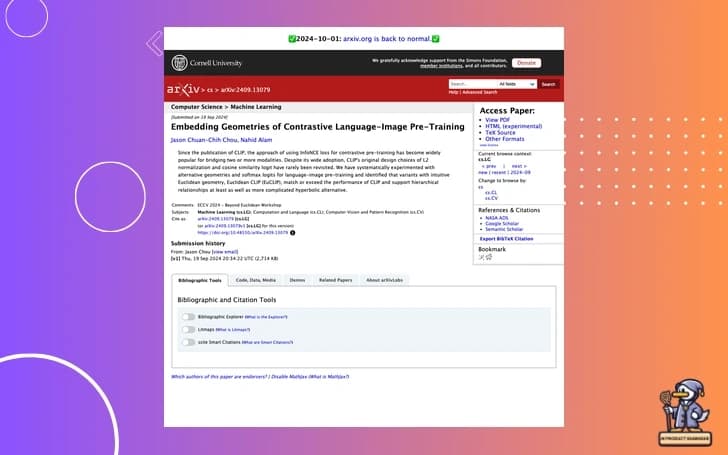
Task: Click the first bookmark icon under Bookmark
Action: click(481, 257)
